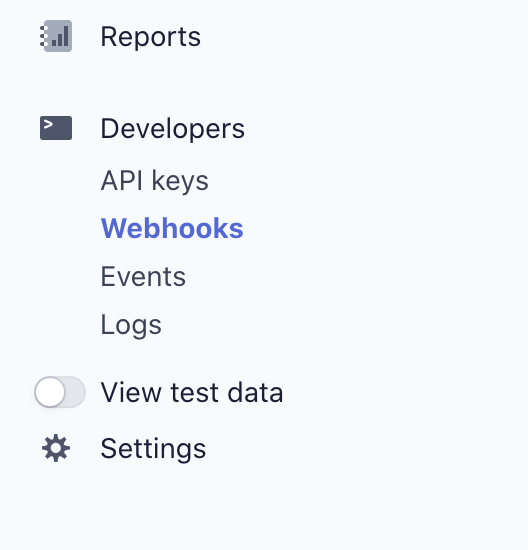Enable test mode via the grey switch track
Image resolution: width=528 pixels, height=550 pixels.
(x=60, y=392)
